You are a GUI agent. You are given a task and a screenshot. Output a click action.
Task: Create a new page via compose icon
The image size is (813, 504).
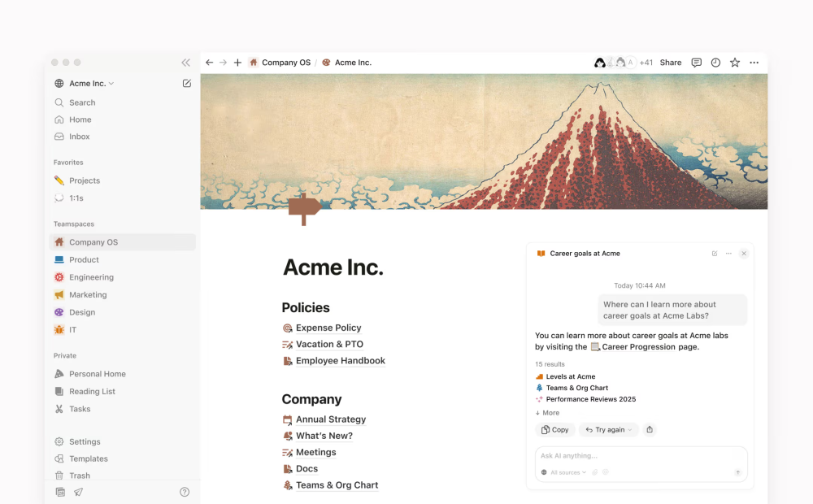point(187,83)
